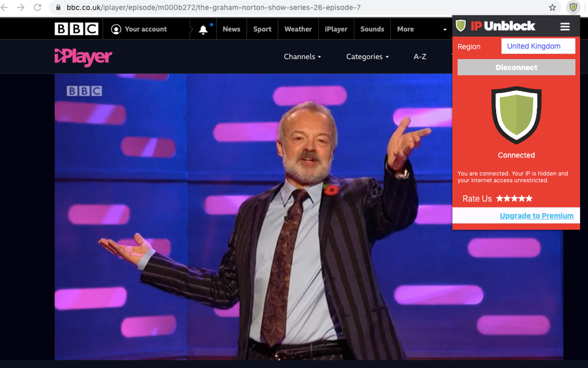Open BBC Sport section

(x=262, y=29)
